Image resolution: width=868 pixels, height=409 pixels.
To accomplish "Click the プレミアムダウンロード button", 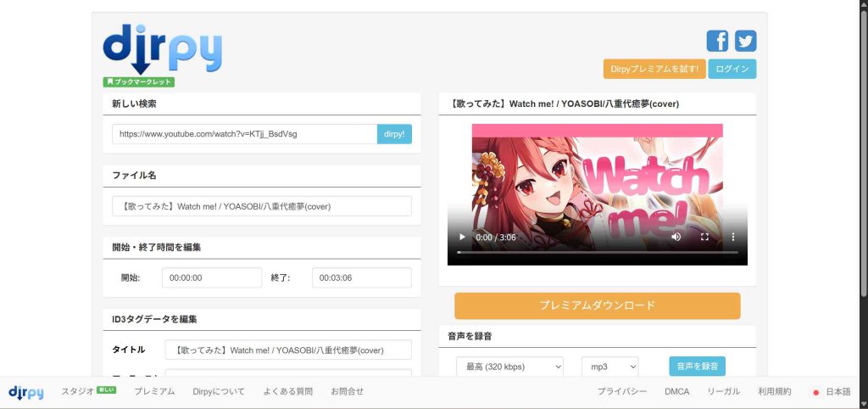I will pos(598,306).
